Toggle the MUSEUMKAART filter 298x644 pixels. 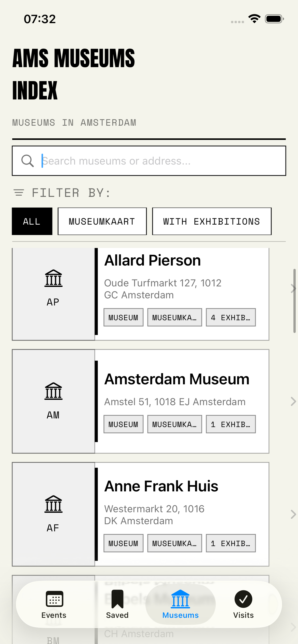[102, 221]
